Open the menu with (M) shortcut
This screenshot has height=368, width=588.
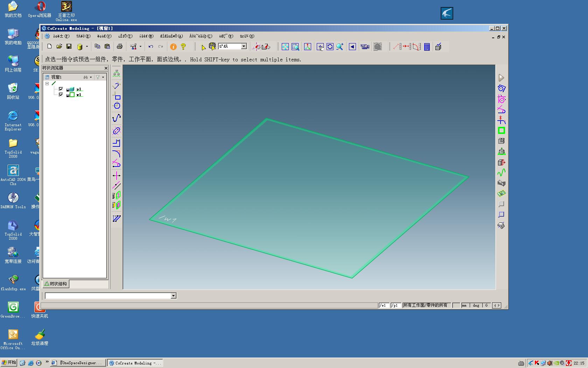tap(146, 36)
